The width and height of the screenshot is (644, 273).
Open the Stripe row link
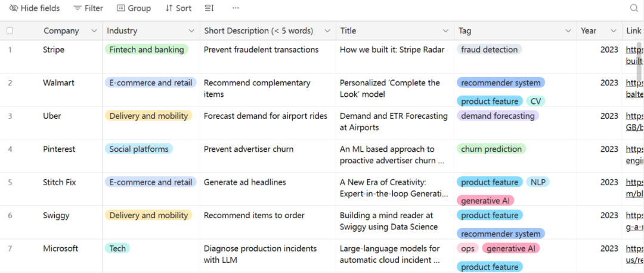pos(634,56)
